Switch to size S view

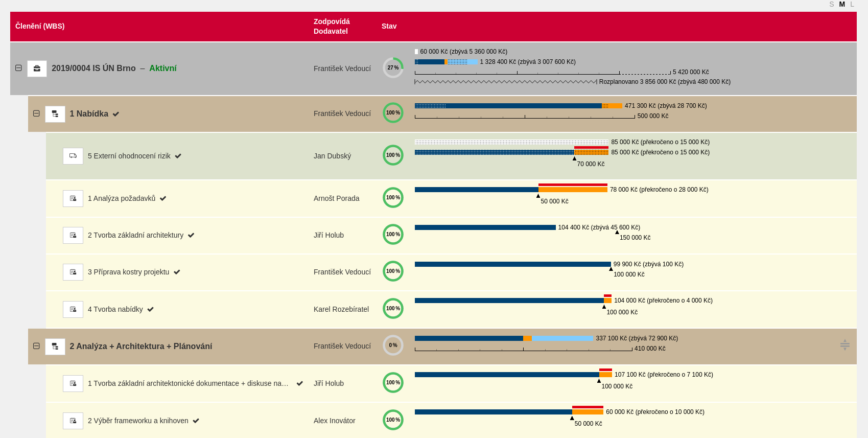(x=832, y=4)
